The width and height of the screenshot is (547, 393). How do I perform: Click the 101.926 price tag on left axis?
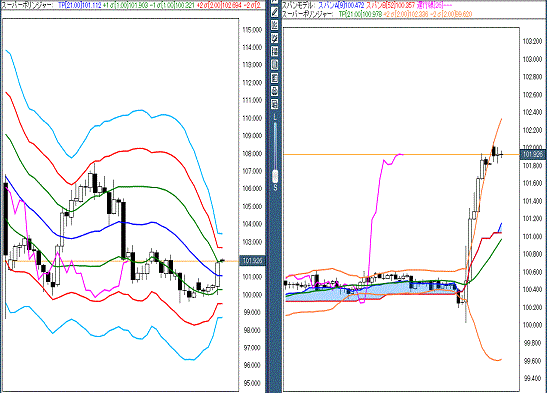coord(252,260)
